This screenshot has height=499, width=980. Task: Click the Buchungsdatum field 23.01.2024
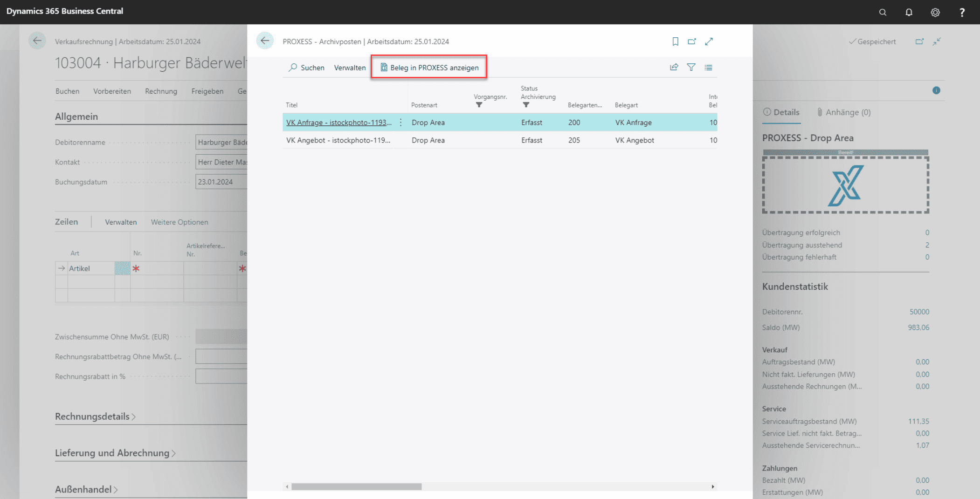pos(221,182)
